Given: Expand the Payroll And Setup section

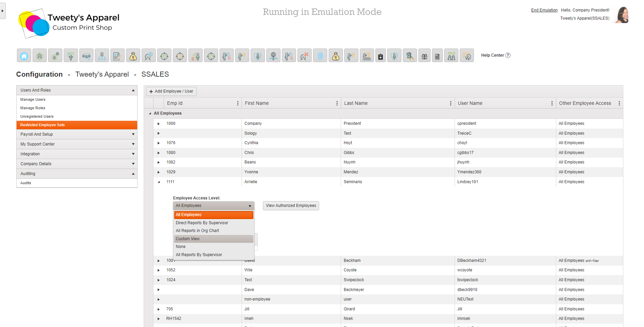Looking at the screenshot, I should click(x=133, y=134).
